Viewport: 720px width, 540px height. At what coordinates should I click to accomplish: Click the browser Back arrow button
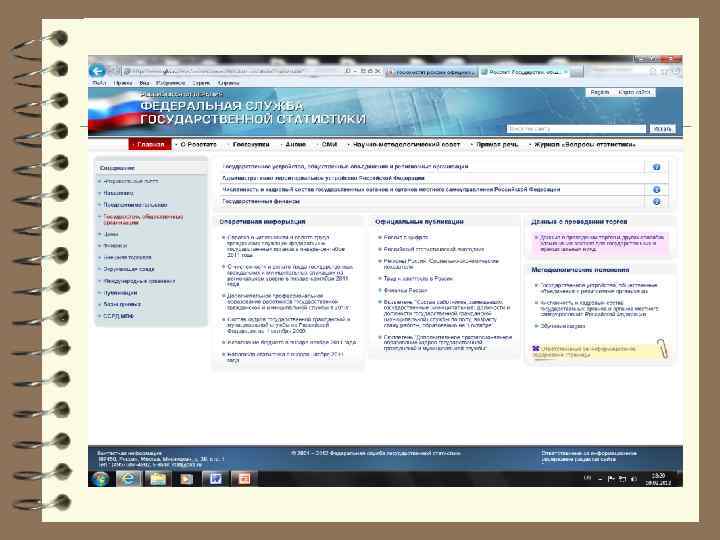tap(97, 71)
